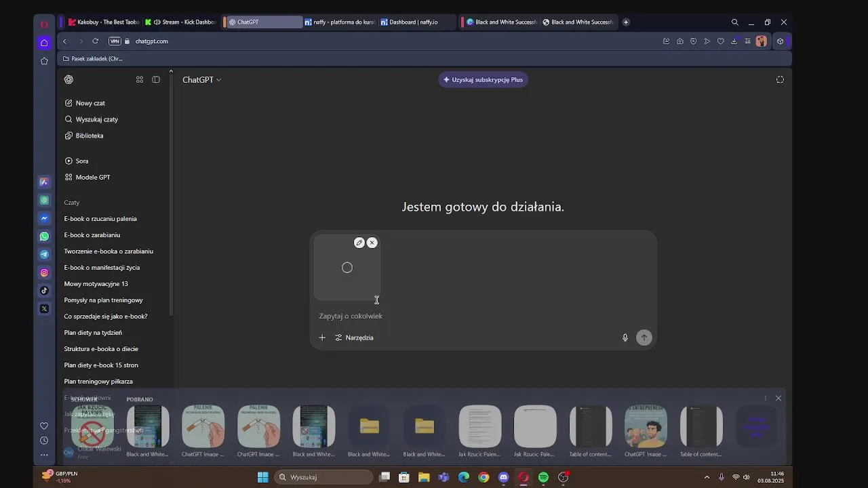
Task: Open Instagram in the Opera sidebar
Action: [44, 272]
